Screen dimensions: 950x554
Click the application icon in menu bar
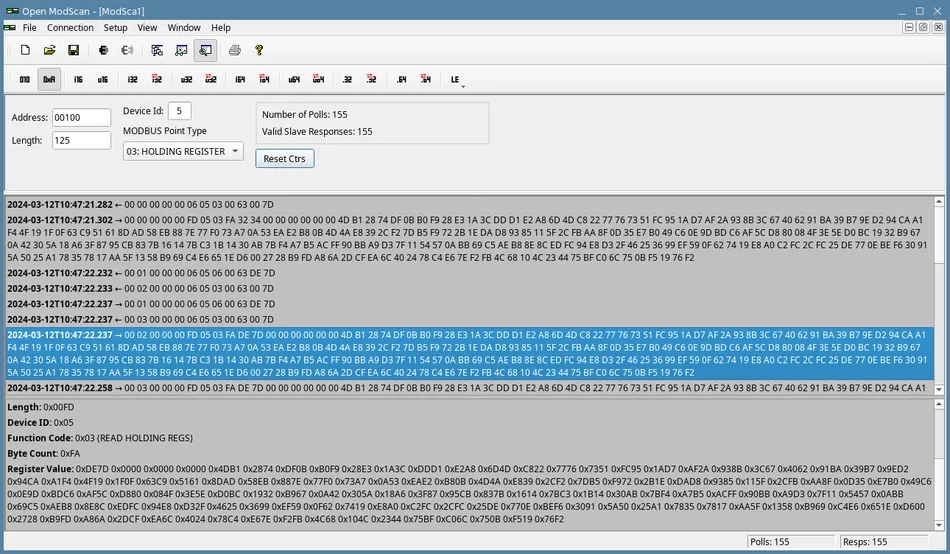pyautogui.click(x=10, y=27)
